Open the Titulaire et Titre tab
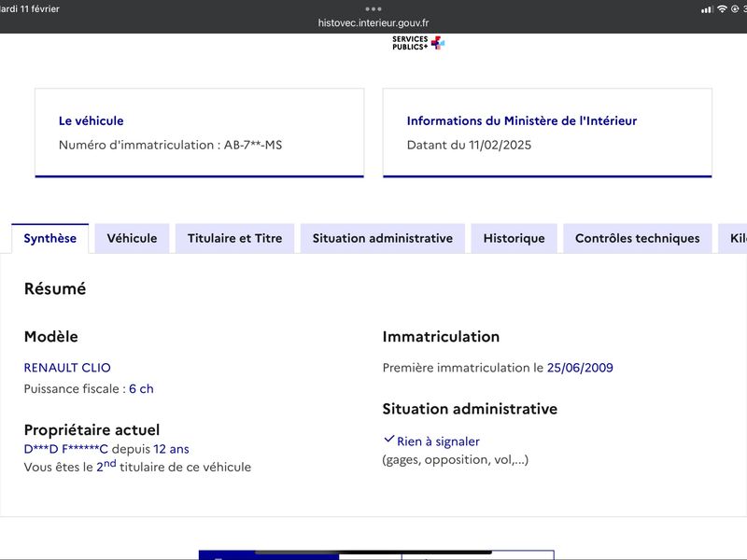This screenshot has height=560, width=747. click(x=235, y=238)
